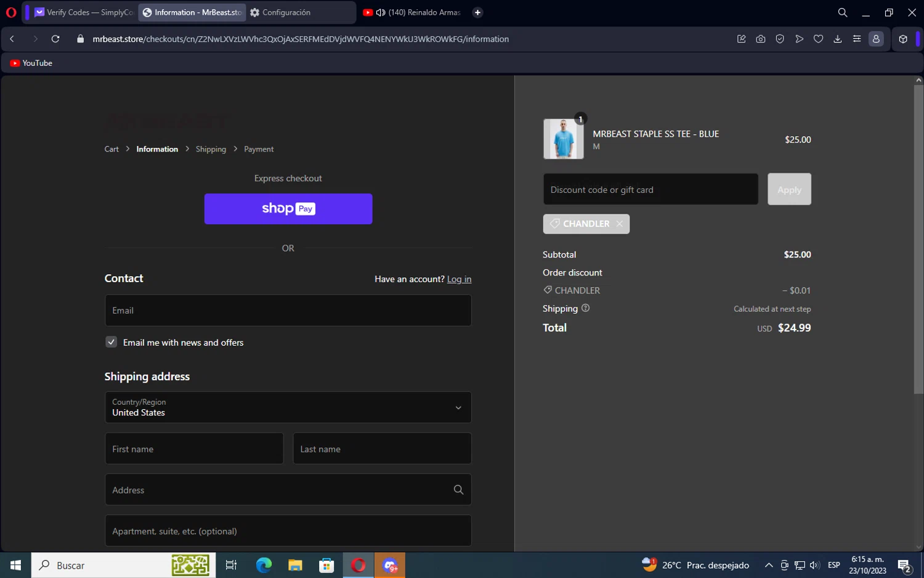Click the Apply discount button
The width and height of the screenshot is (924, 578).
click(789, 189)
